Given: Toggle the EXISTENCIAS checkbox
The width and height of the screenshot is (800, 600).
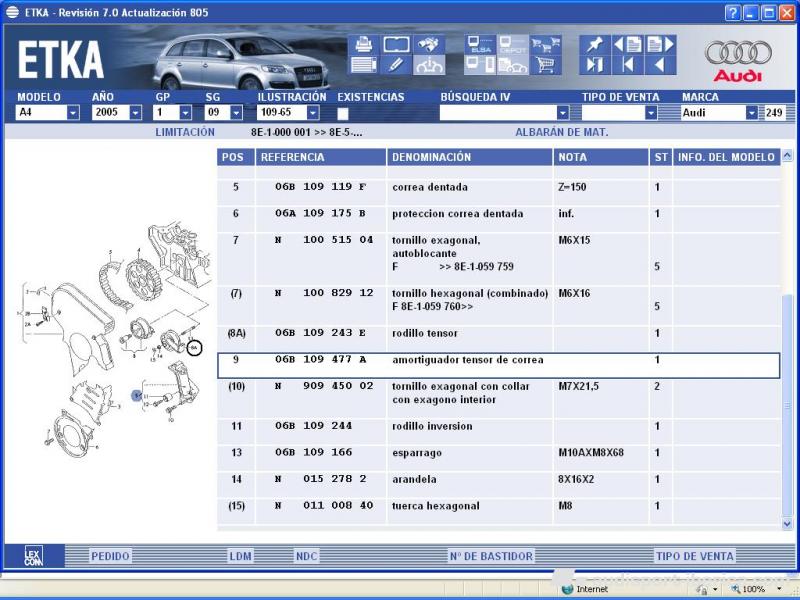Looking at the screenshot, I should 343,113.
